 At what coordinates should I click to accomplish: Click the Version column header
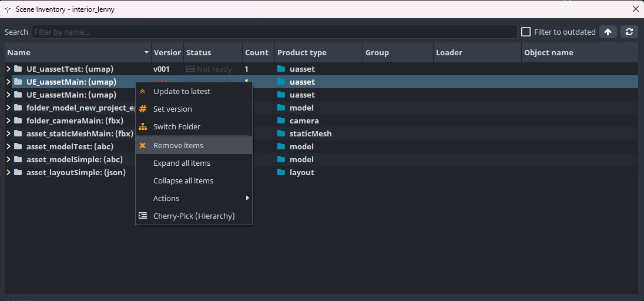coord(167,53)
